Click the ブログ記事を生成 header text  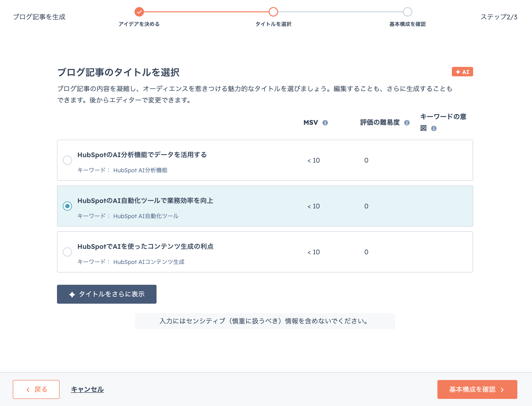point(39,17)
